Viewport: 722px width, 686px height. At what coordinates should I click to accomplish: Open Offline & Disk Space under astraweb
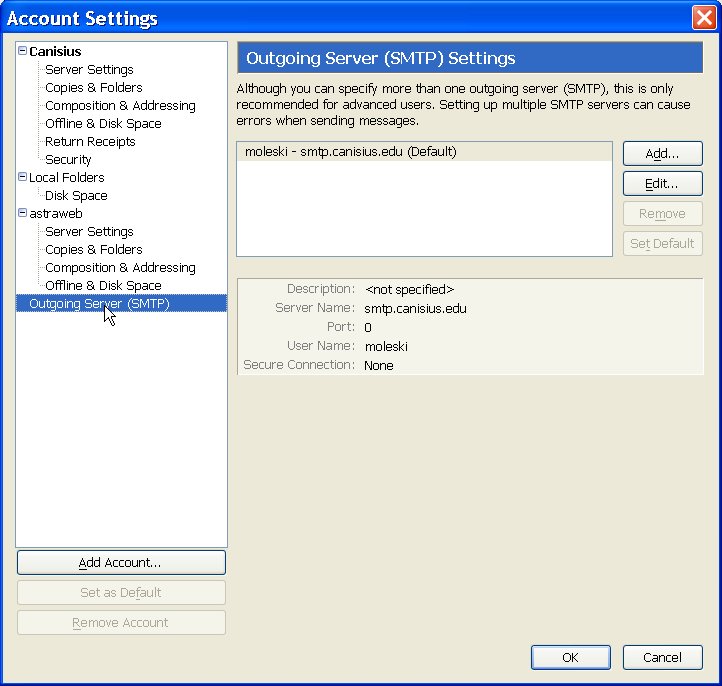103,285
